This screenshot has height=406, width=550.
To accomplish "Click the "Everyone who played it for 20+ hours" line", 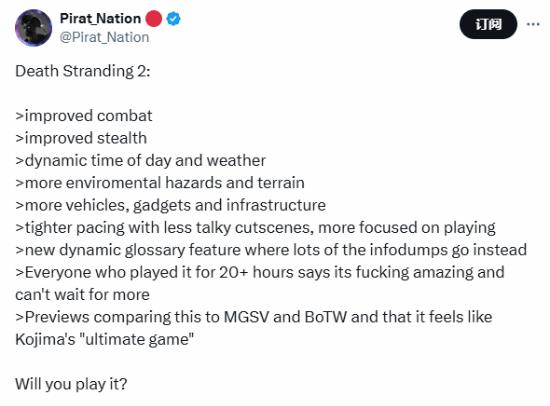I will [x=260, y=272].
